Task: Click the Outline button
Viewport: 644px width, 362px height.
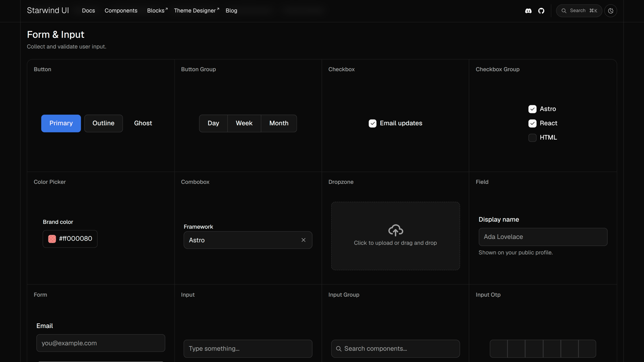Action: click(103, 123)
